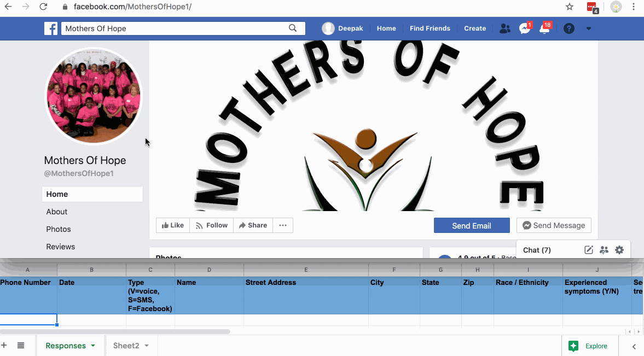The height and width of the screenshot is (356, 644).
Task: Select column A header in the spreadsheet
Action: 28,270
